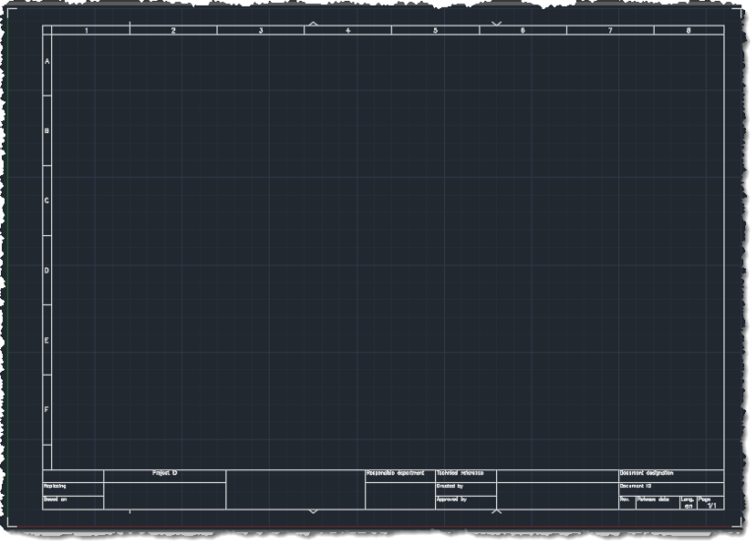The height and width of the screenshot is (545, 756).
Task: Select row zone label "C"
Action: 47,201
